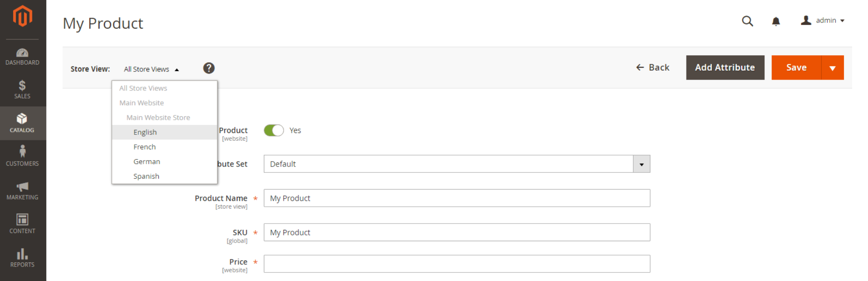This screenshot has width=868, height=281.
Task: Select English store view option
Action: click(x=145, y=132)
